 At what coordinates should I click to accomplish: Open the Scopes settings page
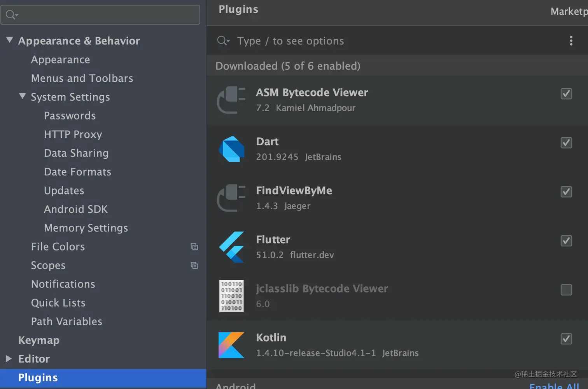[x=48, y=265]
